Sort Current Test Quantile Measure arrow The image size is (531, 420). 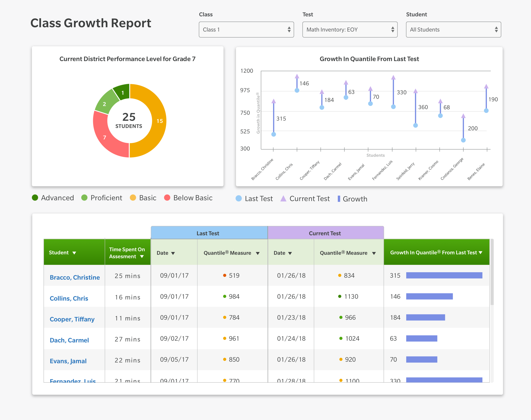[374, 253]
